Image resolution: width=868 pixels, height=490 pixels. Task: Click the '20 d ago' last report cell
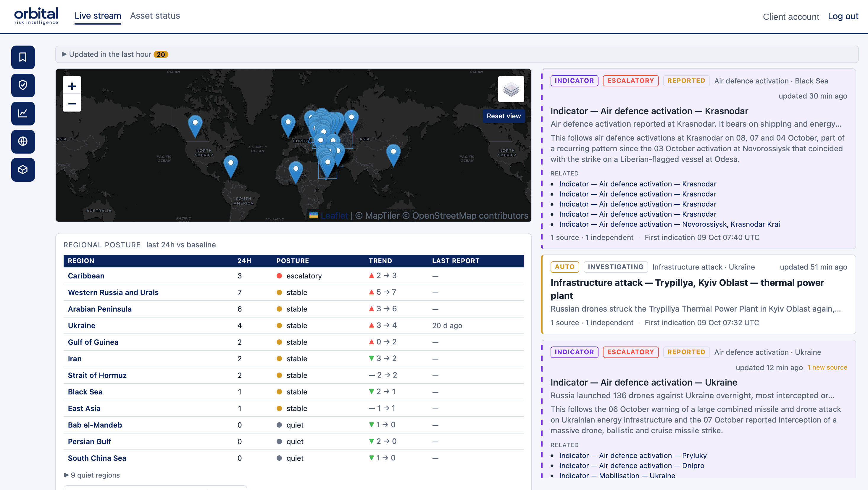click(447, 325)
